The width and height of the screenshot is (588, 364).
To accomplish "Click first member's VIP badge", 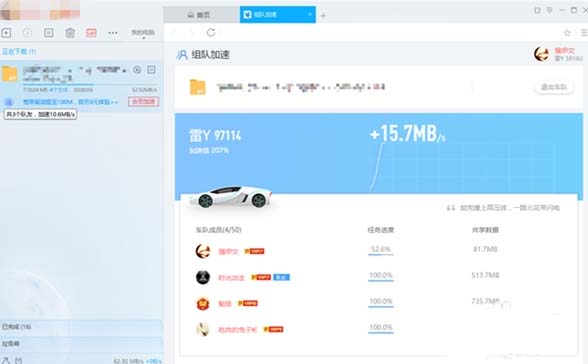I will coord(254,251).
